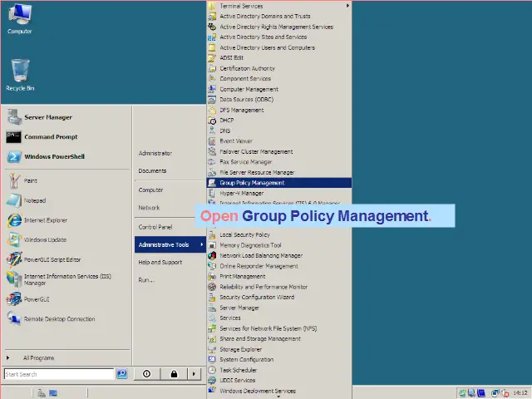The image size is (532, 399).
Task: Open Online Responder Management
Action: [x=279, y=266]
